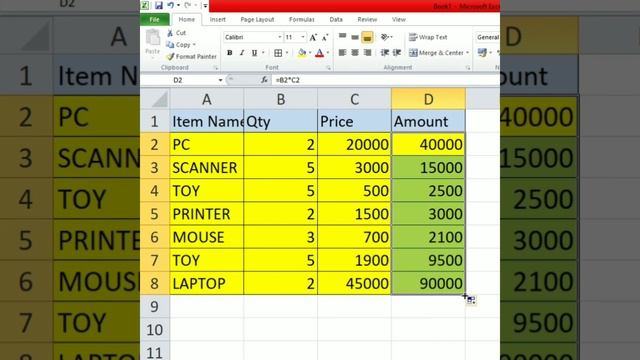Switch to the Home ribbon tab
This screenshot has height=360, width=640.
pyautogui.click(x=187, y=20)
